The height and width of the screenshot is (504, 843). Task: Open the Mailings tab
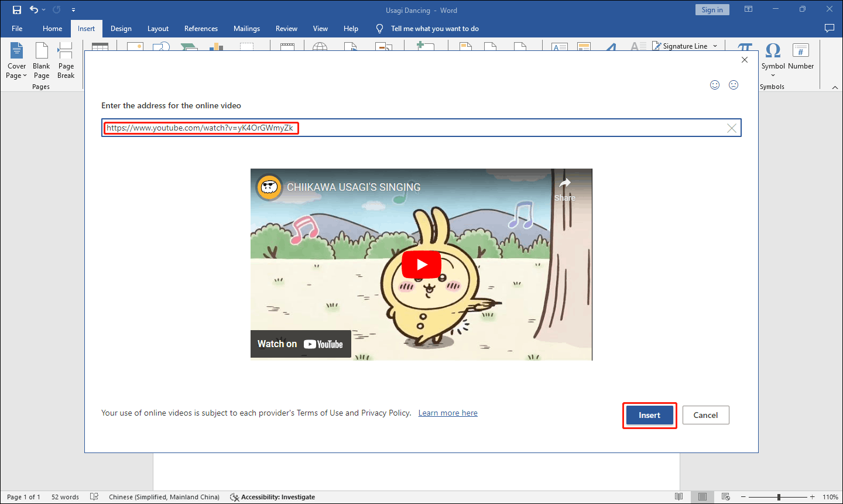click(x=246, y=29)
